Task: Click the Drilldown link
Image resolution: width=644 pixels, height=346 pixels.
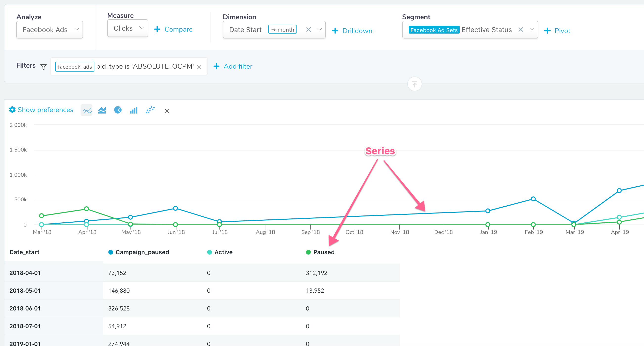Action: coord(352,31)
